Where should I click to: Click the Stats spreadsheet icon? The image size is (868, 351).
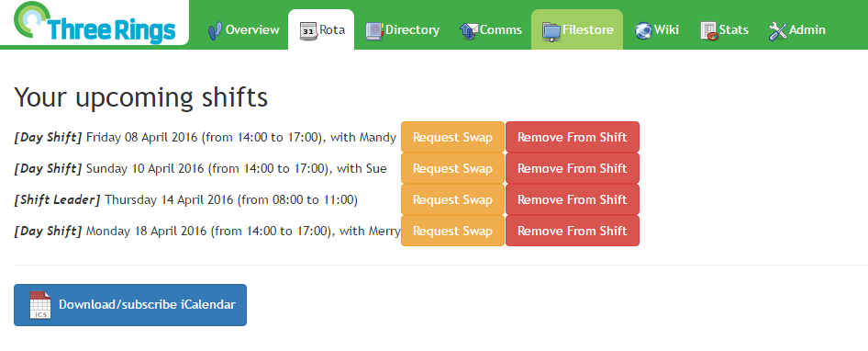click(x=709, y=30)
